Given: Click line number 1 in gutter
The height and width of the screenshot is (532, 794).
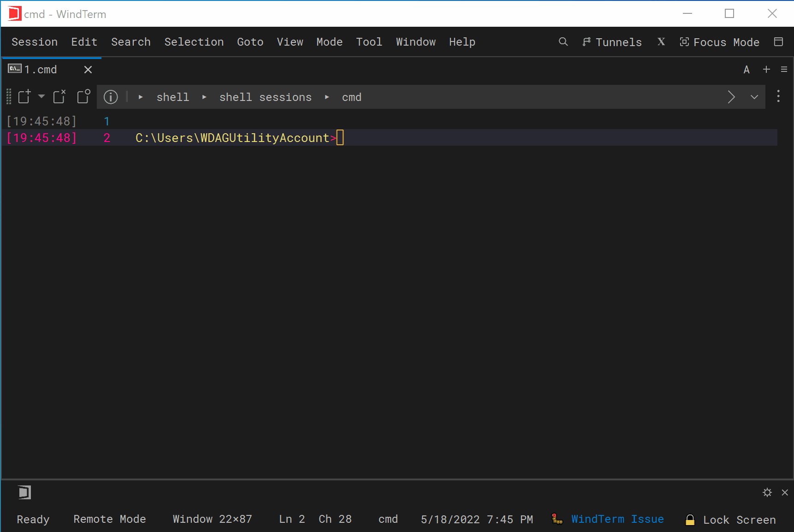Looking at the screenshot, I should pyautogui.click(x=107, y=121).
